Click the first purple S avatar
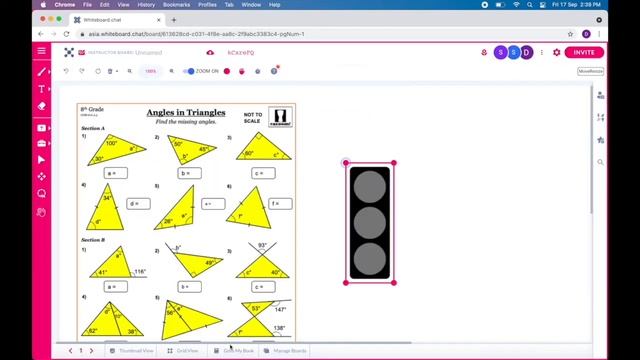Image resolution: width=640 pixels, height=360 pixels. 500,52
